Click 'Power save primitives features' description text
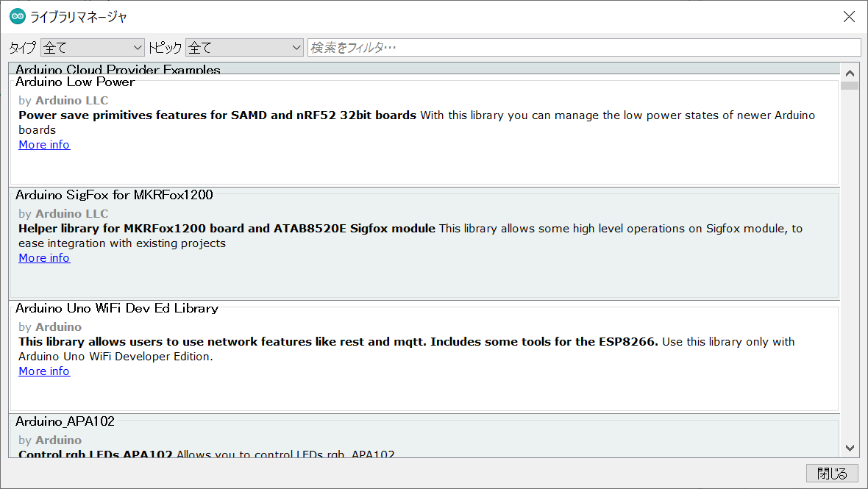Viewport: 868px width, 489px height. coord(217,115)
